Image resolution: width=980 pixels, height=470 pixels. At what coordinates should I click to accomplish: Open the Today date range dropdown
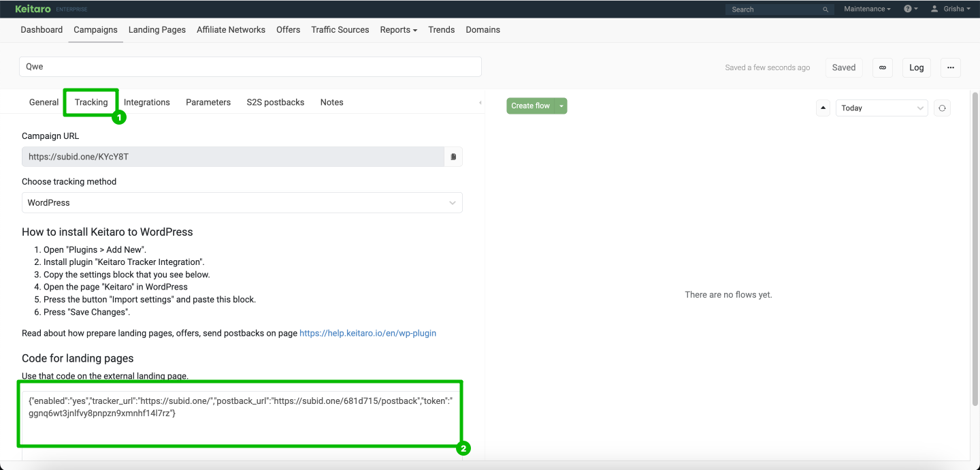pos(882,108)
